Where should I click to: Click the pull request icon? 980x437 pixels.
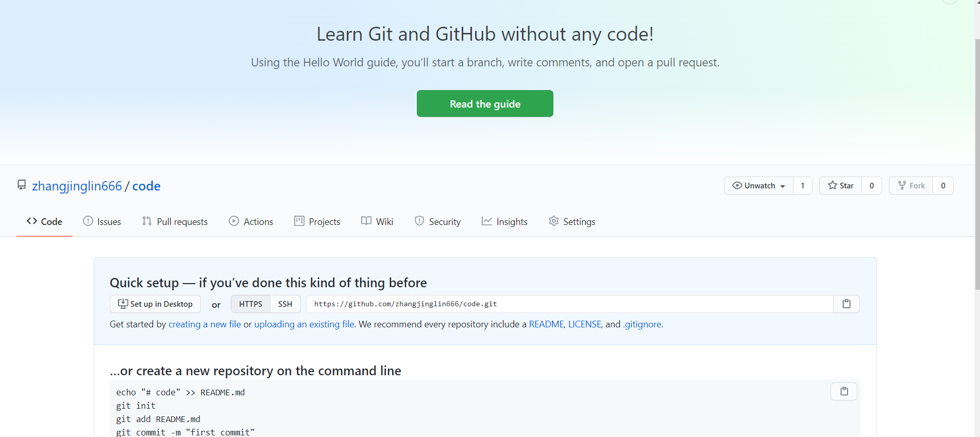coord(147,221)
